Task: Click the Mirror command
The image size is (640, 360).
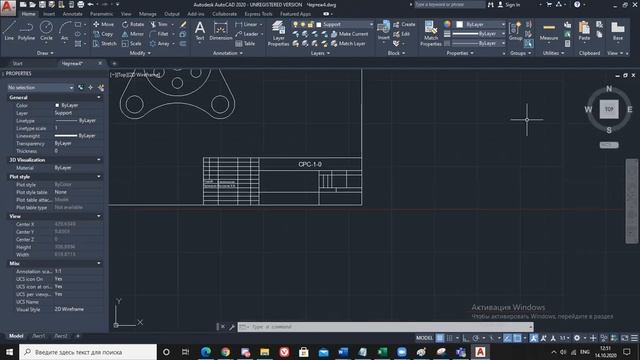Action: 133,34
